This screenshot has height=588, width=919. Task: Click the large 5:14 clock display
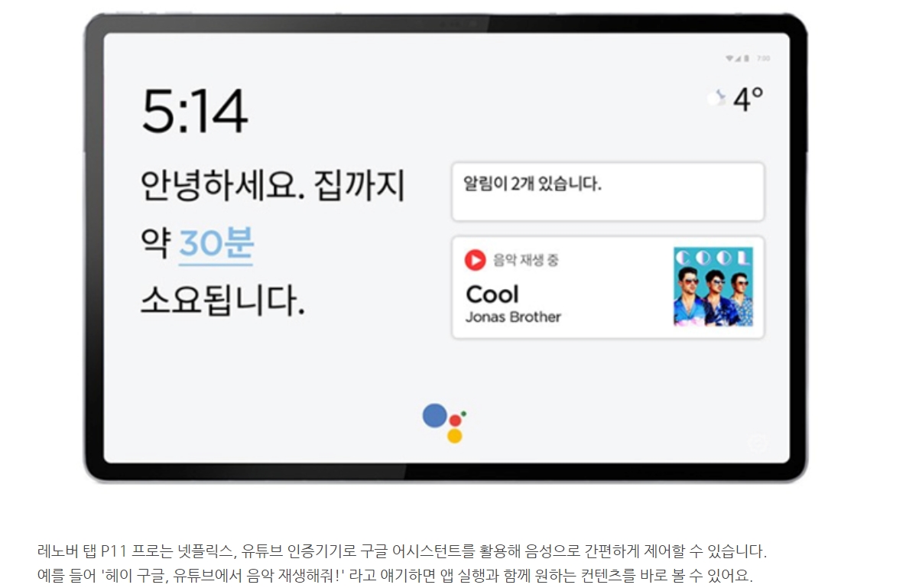click(x=194, y=112)
